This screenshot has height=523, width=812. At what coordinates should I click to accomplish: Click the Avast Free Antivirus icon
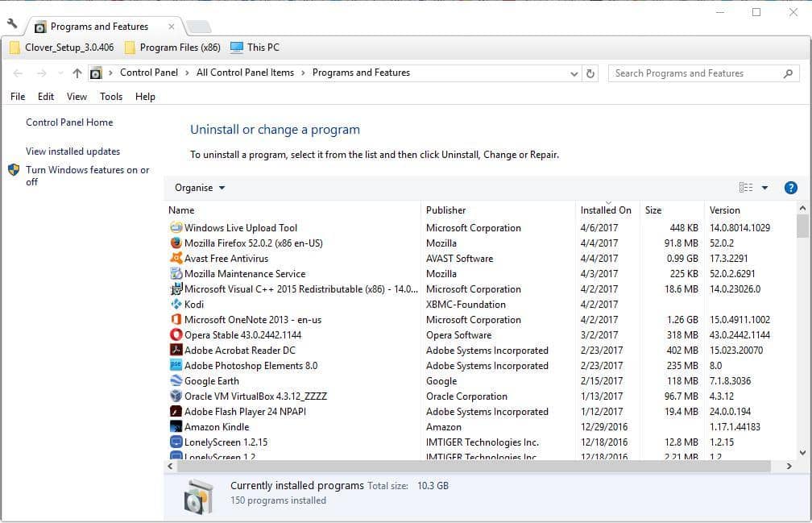(176, 259)
